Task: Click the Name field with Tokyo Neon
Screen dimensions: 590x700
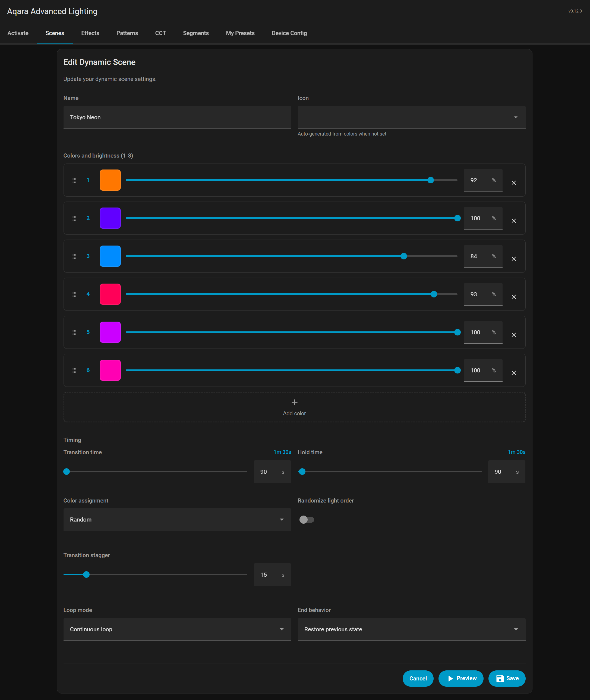Action: 177,117
